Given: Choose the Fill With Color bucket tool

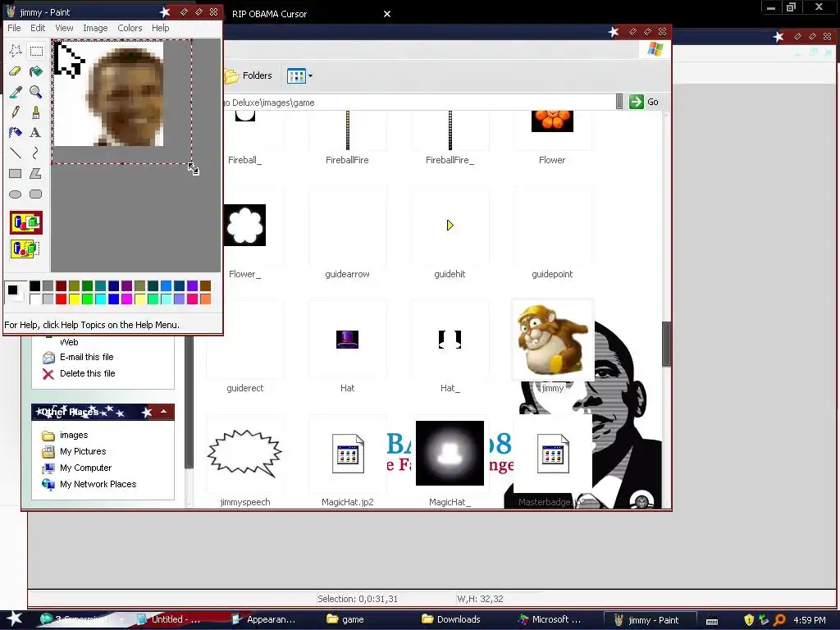Looking at the screenshot, I should pyautogui.click(x=36, y=71).
